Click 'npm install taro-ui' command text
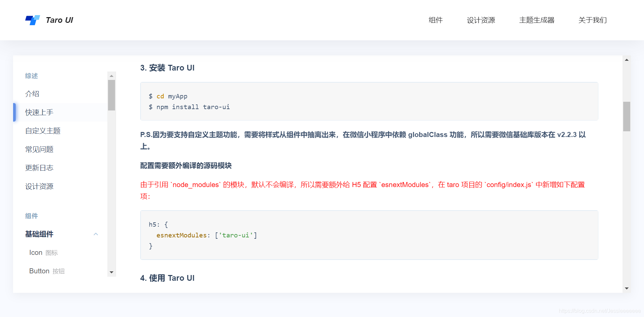 pos(193,107)
